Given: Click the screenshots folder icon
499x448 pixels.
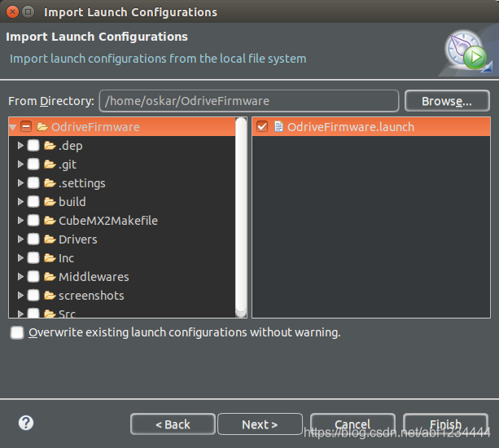Looking at the screenshot, I should point(50,295).
